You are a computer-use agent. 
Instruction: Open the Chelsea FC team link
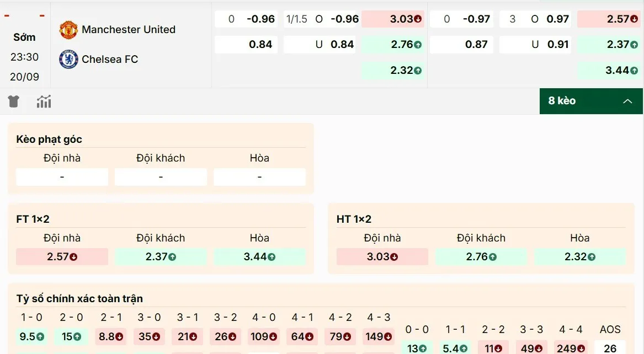[110, 59]
